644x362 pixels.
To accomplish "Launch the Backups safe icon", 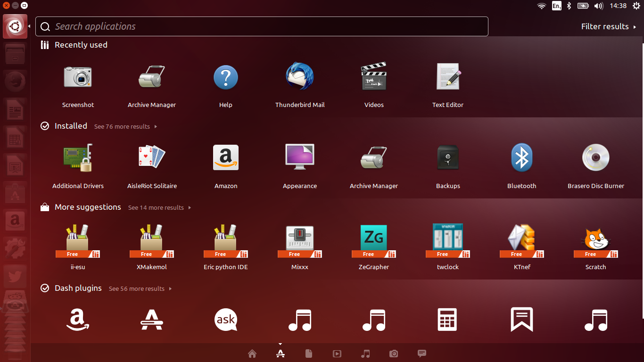I will tap(448, 157).
